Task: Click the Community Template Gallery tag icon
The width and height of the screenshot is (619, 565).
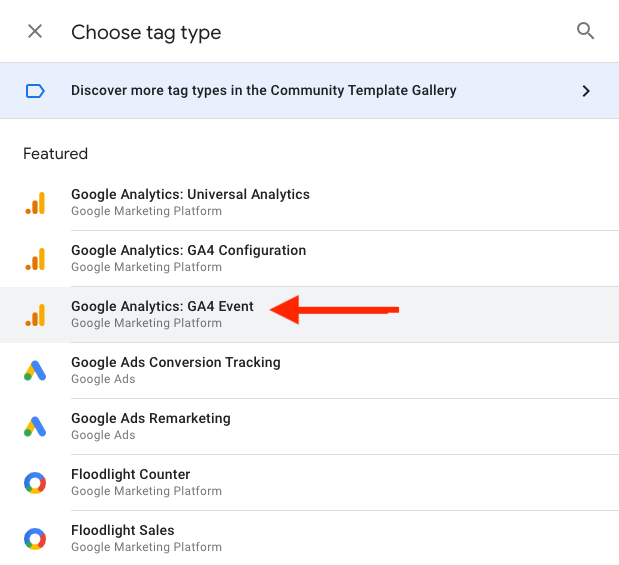Action: pos(35,91)
